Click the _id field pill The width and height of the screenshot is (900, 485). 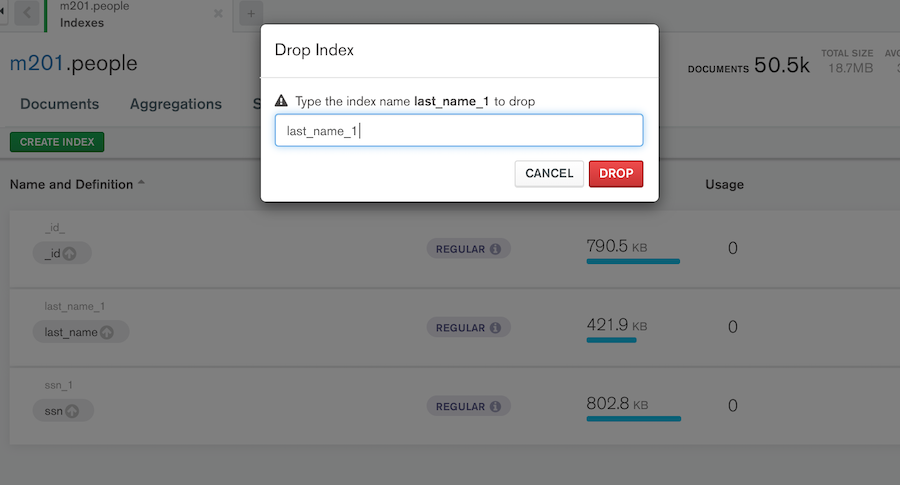pos(62,253)
